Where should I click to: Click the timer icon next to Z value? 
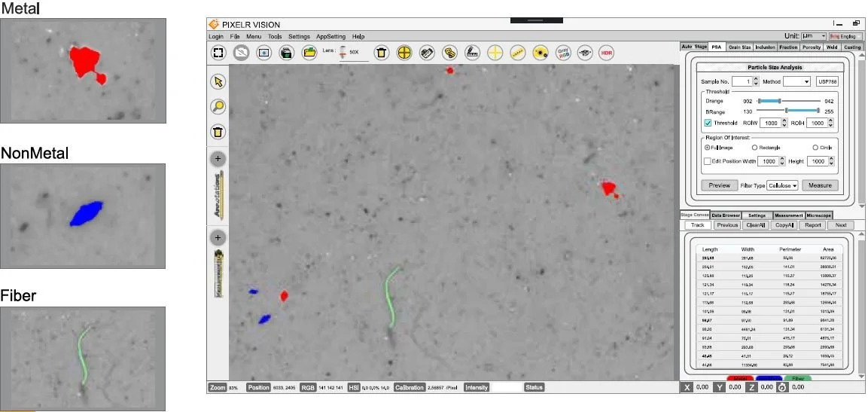click(781, 387)
